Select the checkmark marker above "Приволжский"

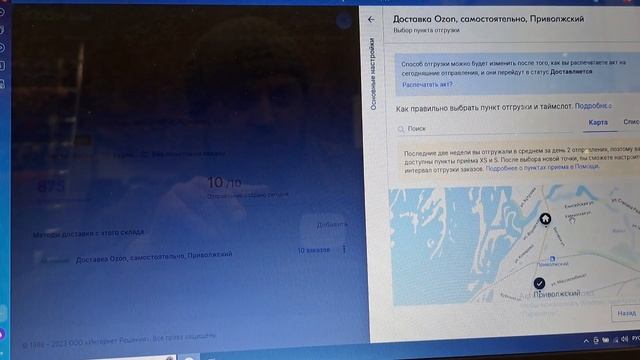(x=539, y=283)
